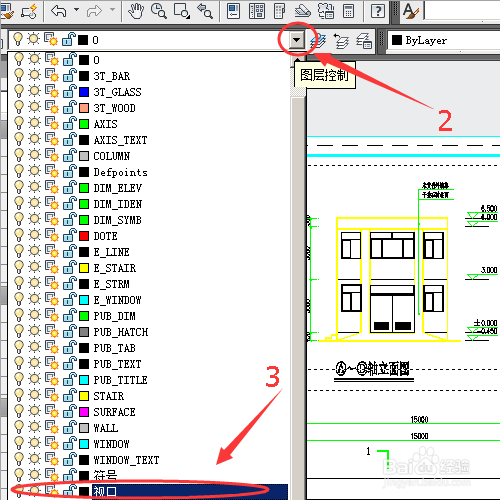This screenshot has height=500, width=500.
Task: Click yellow color swatch of E_STAIR layer
Action: tap(84, 268)
